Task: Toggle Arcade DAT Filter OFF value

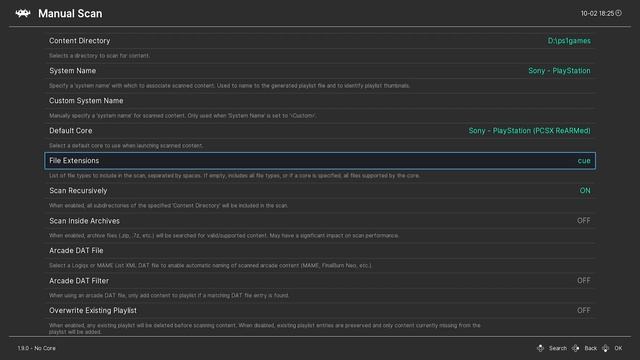Action: coord(584,280)
